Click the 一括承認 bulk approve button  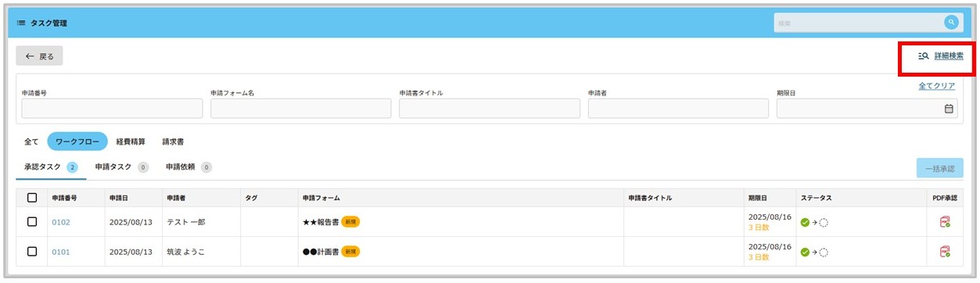point(940,168)
